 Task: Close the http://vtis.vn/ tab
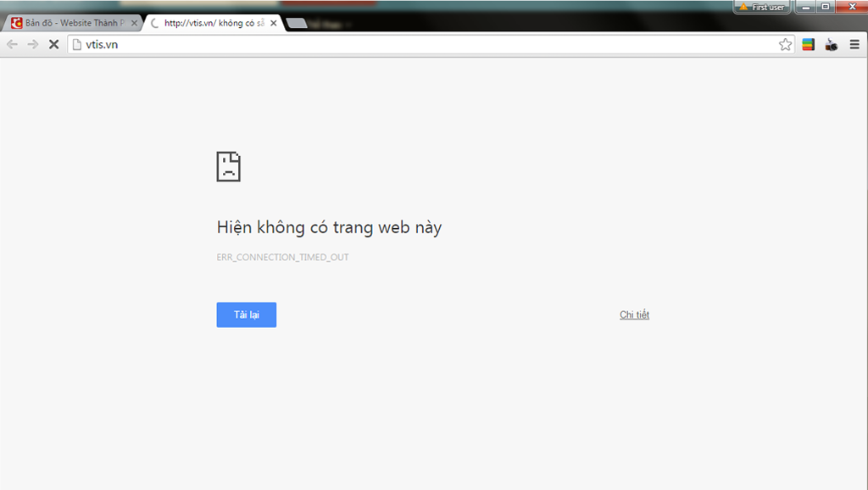[x=274, y=23]
